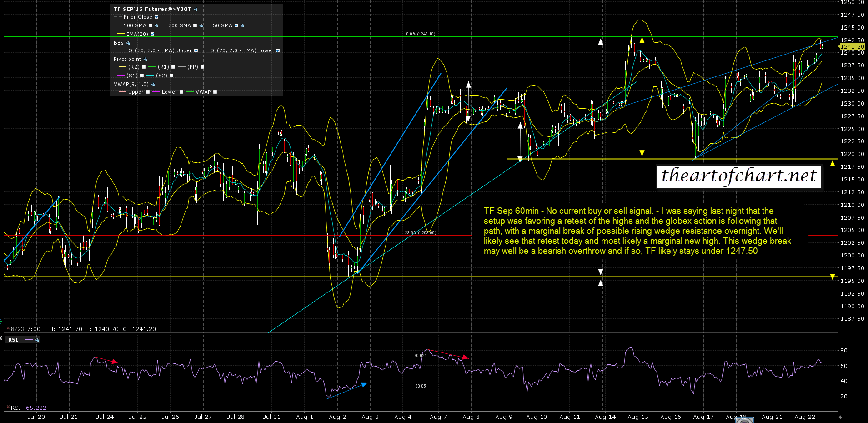
Task: Click the theartofchart.net watermark link
Action: point(739,176)
